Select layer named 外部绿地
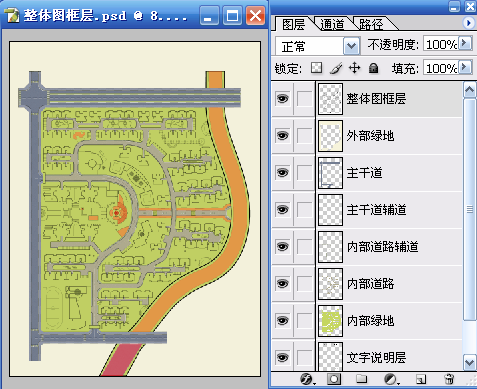This screenshot has height=389, width=477. [370, 136]
